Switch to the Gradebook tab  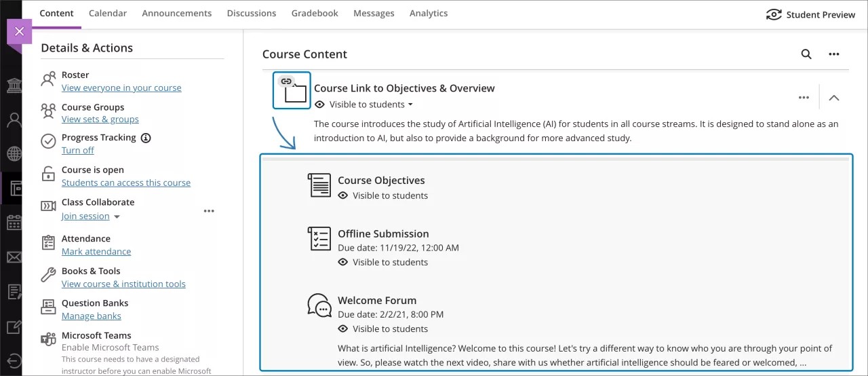(x=315, y=14)
